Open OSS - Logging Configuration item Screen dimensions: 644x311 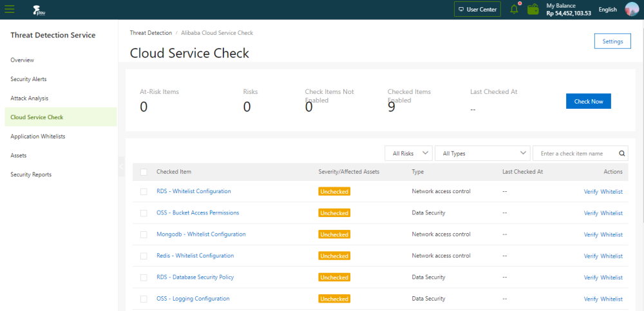(x=193, y=299)
